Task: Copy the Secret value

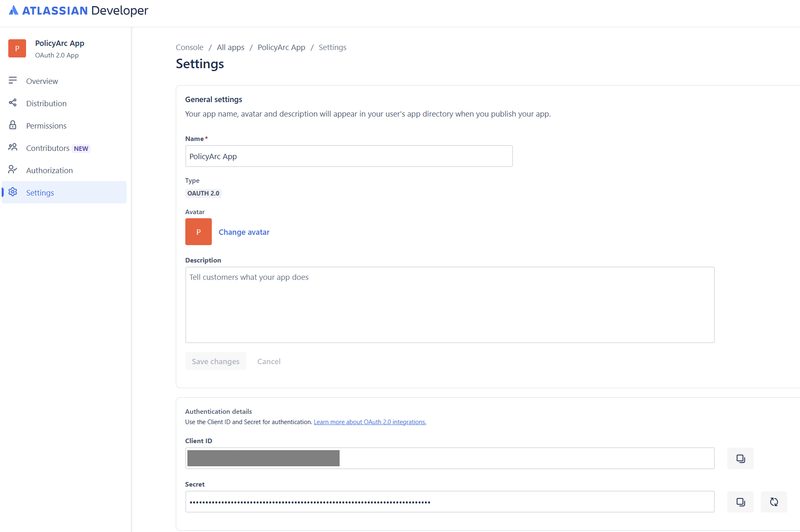Action: point(740,502)
